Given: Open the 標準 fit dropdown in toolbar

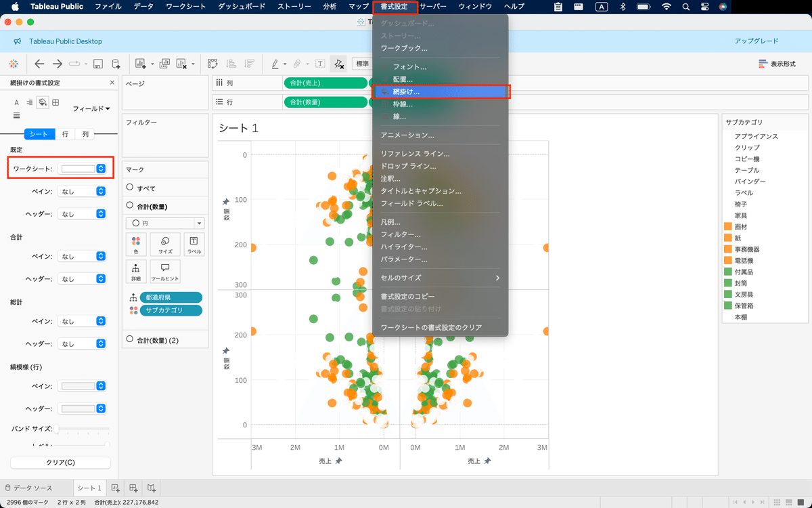Looking at the screenshot, I should pos(363,64).
